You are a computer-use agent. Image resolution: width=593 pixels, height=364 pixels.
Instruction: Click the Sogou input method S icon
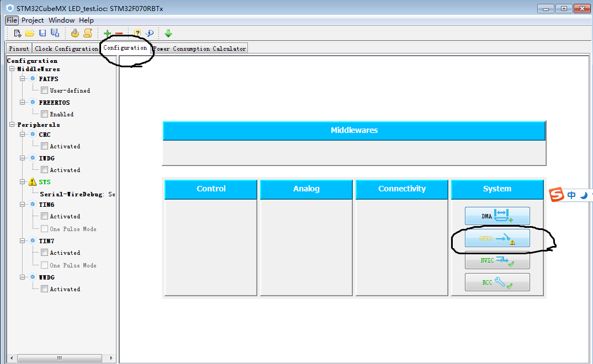pos(557,195)
